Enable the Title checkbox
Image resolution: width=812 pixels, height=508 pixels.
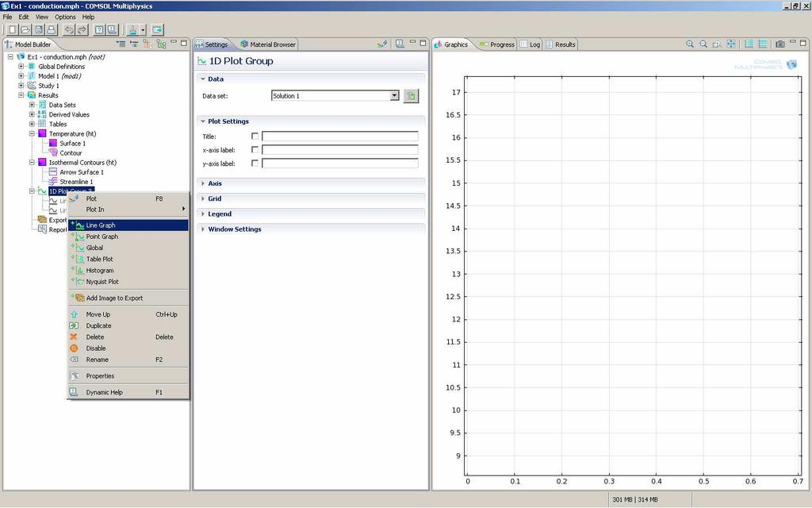255,136
